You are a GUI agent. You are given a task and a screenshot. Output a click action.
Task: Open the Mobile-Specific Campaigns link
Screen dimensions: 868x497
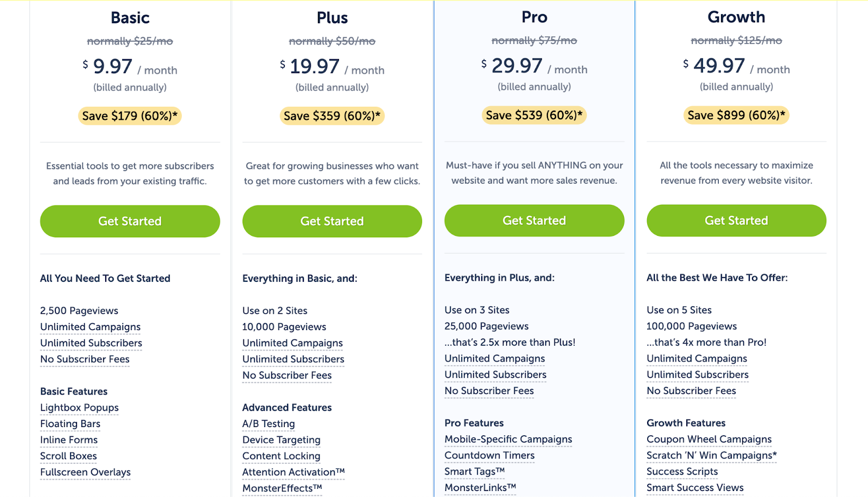(508, 440)
